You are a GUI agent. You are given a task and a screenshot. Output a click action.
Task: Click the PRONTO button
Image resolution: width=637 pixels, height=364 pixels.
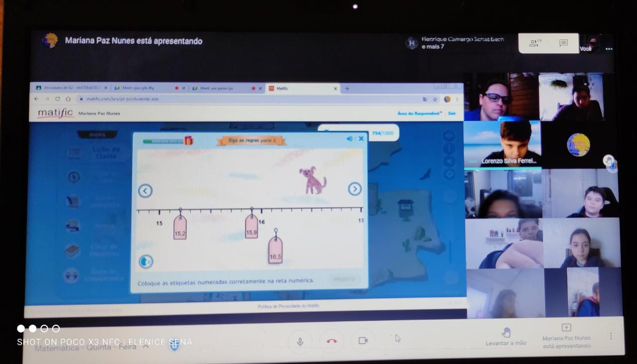click(x=344, y=279)
